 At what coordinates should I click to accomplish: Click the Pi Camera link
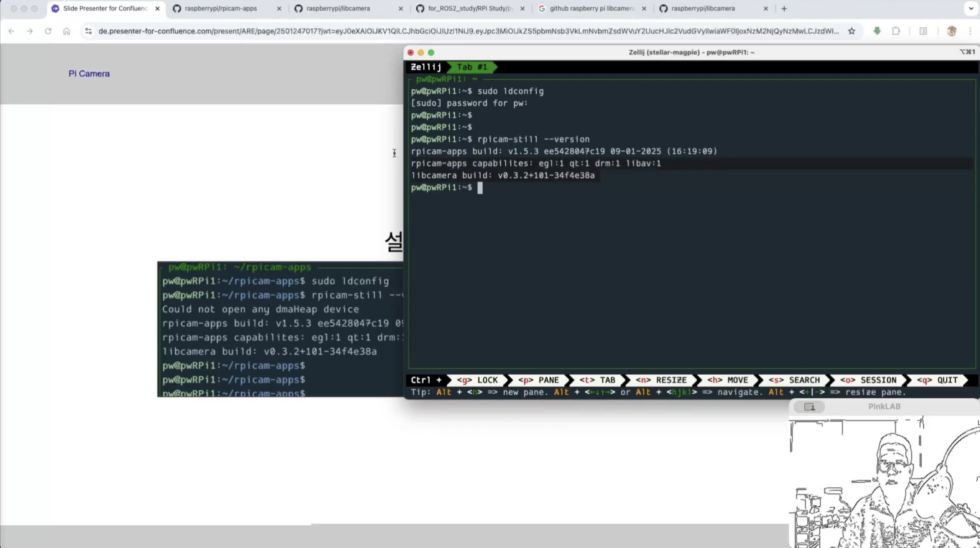tap(89, 74)
